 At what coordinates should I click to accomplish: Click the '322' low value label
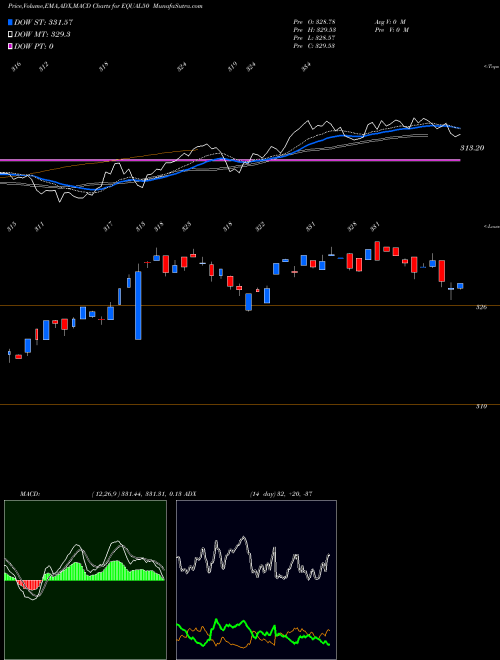[x=261, y=226]
